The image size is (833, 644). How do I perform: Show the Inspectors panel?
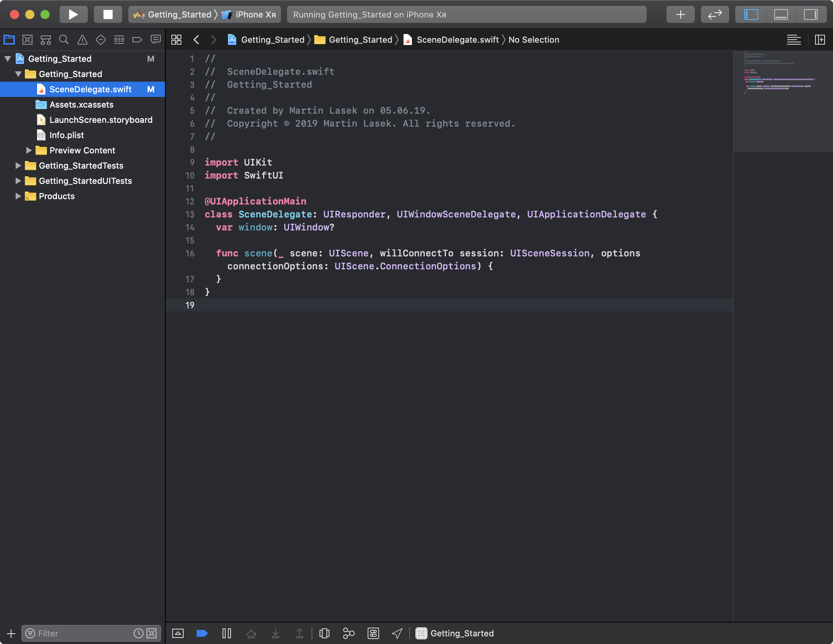pyautogui.click(x=811, y=14)
